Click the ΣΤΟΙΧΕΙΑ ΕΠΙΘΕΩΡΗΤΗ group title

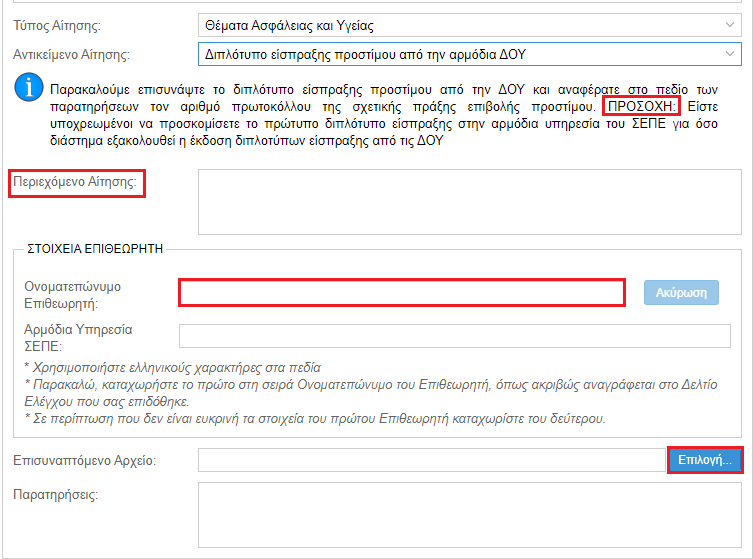pyautogui.click(x=95, y=249)
